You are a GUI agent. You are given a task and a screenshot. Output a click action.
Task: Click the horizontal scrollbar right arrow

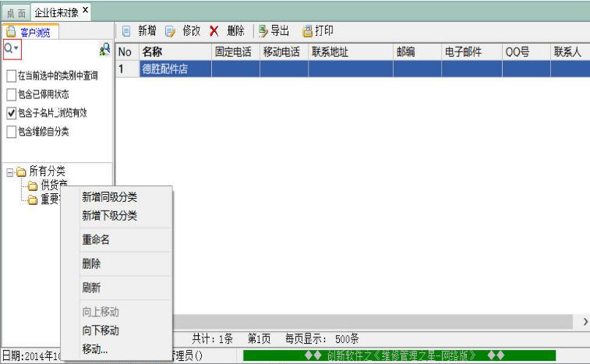[x=585, y=322]
